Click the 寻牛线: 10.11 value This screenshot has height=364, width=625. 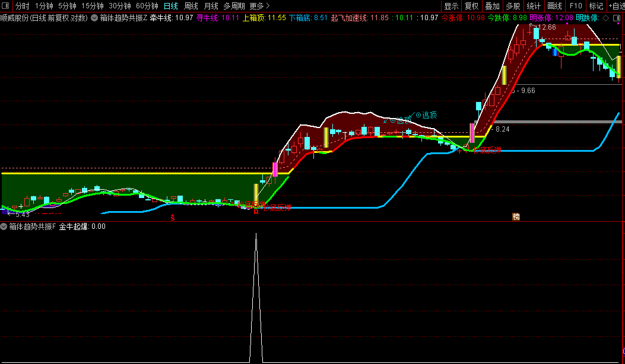[x=218, y=18]
